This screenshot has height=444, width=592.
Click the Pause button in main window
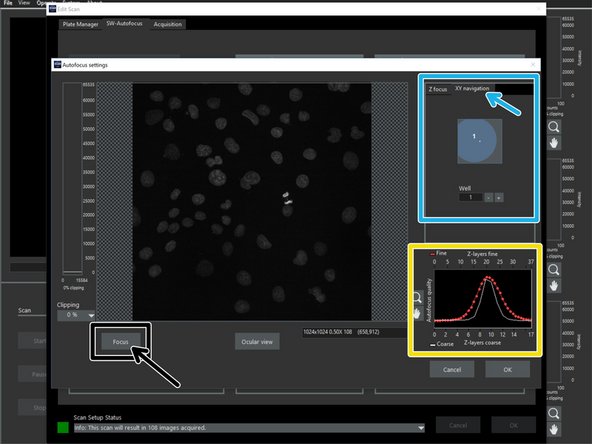click(32, 374)
